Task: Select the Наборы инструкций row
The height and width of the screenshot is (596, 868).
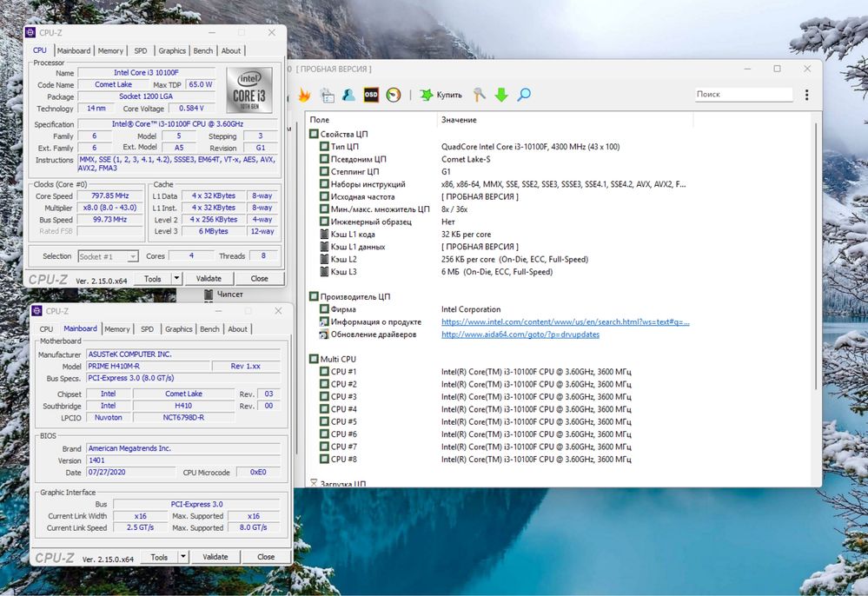Action: (x=503, y=184)
